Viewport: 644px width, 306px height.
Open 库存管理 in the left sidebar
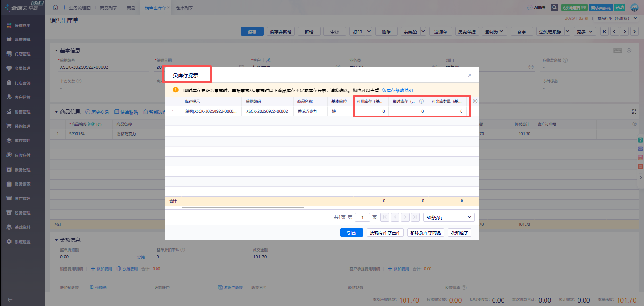tap(22, 141)
